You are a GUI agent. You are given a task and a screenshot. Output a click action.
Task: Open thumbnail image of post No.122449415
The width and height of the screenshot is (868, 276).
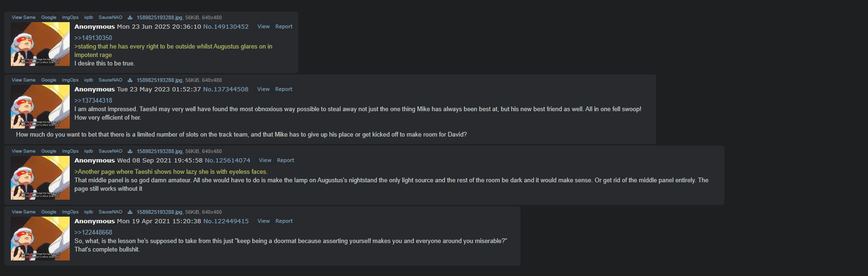click(40, 238)
